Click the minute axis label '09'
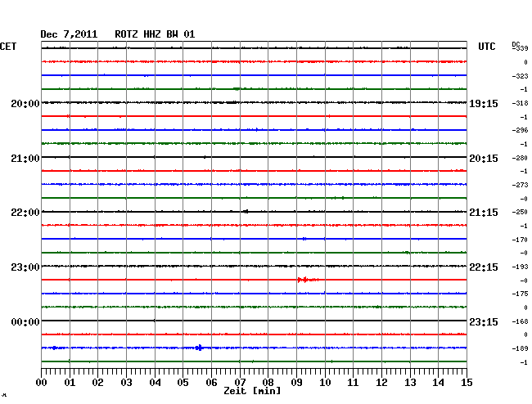 click(x=296, y=383)
